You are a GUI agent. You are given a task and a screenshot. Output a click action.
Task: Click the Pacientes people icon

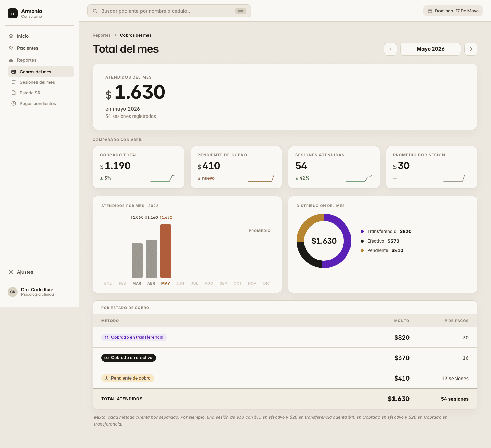pos(11,48)
